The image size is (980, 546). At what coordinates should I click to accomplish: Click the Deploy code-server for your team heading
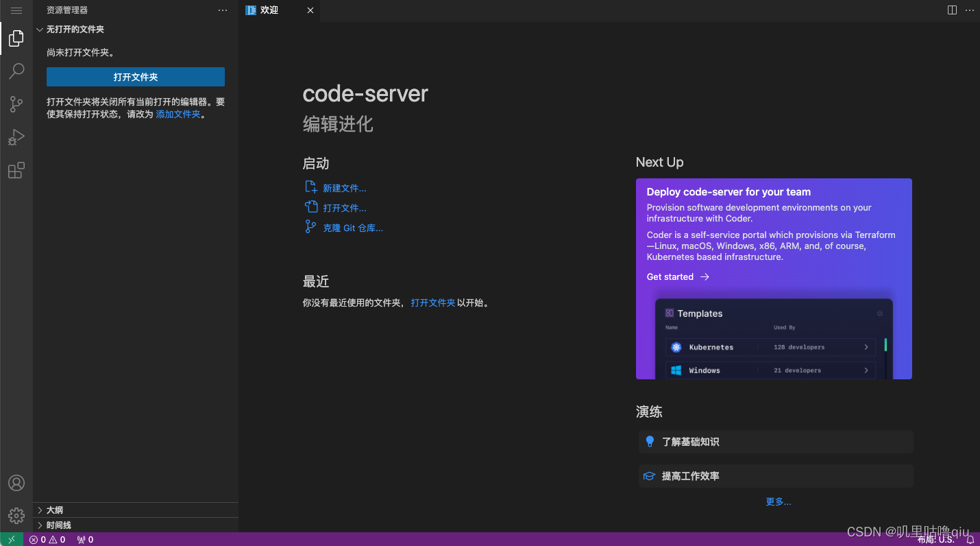tap(728, 192)
